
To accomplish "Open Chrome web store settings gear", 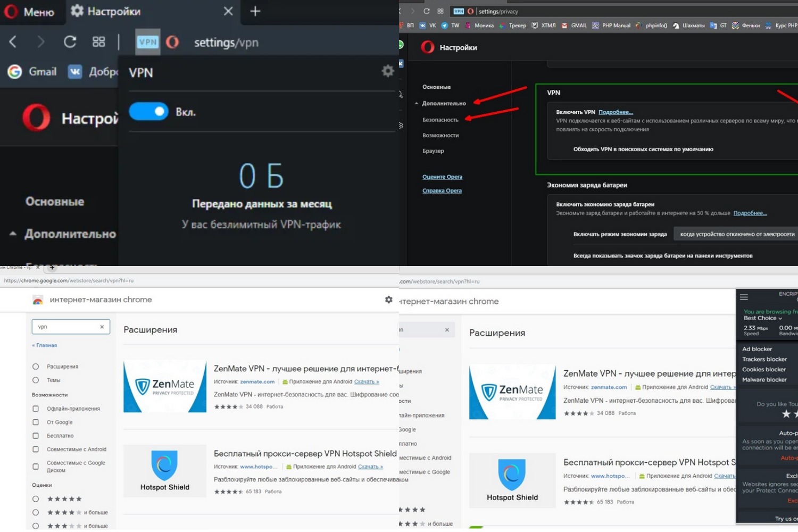I will [389, 300].
